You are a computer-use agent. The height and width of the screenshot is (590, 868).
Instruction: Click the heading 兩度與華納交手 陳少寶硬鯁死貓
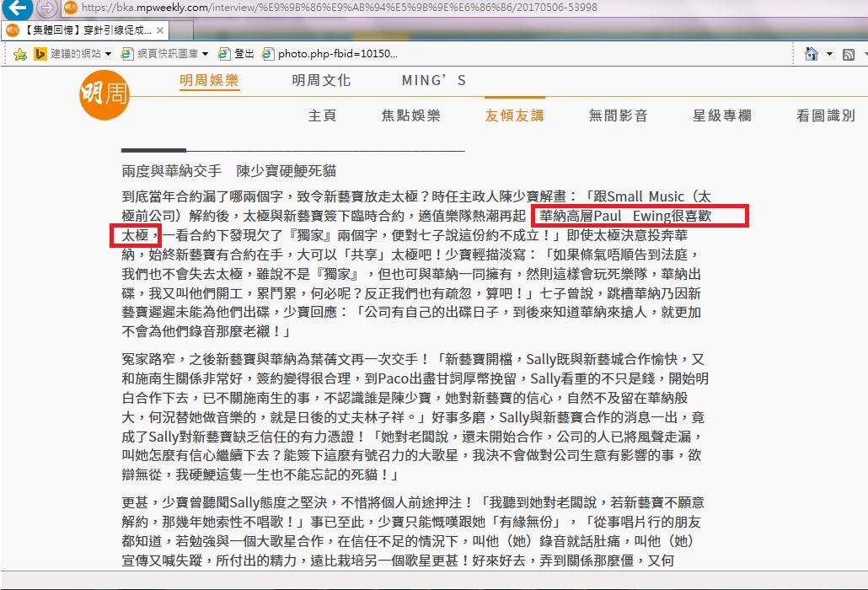[x=228, y=171]
